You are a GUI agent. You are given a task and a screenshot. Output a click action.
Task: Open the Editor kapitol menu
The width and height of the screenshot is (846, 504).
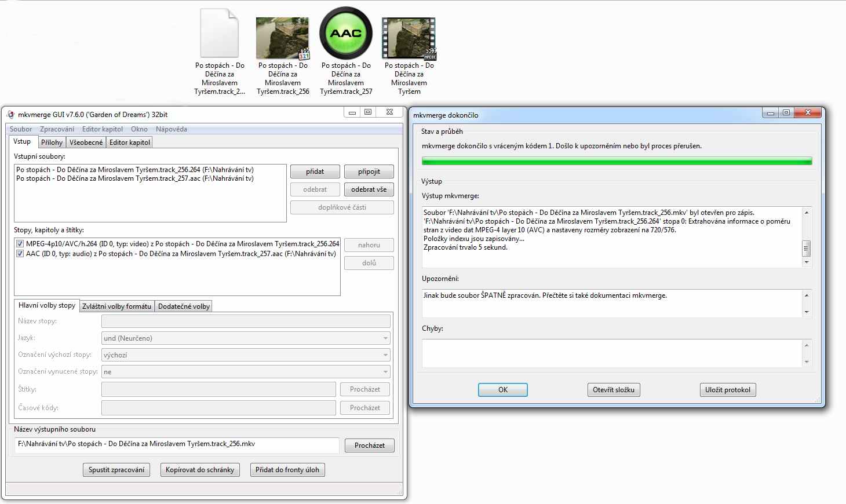point(103,129)
